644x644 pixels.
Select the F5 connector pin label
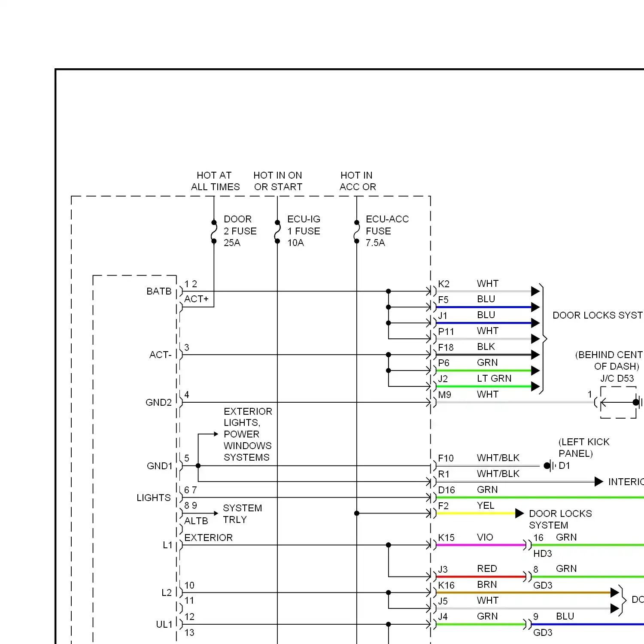point(443,300)
